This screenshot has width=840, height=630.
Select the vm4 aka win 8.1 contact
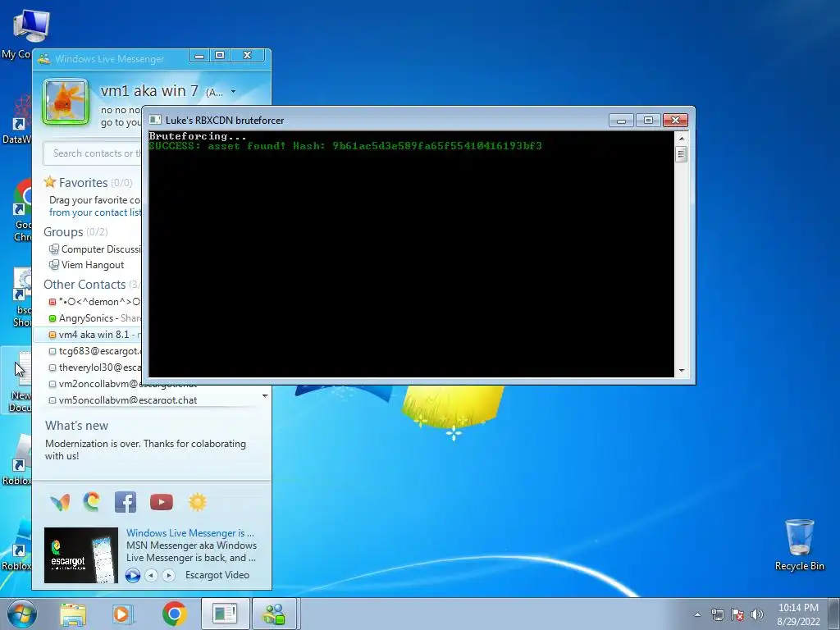(x=89, y=335)
